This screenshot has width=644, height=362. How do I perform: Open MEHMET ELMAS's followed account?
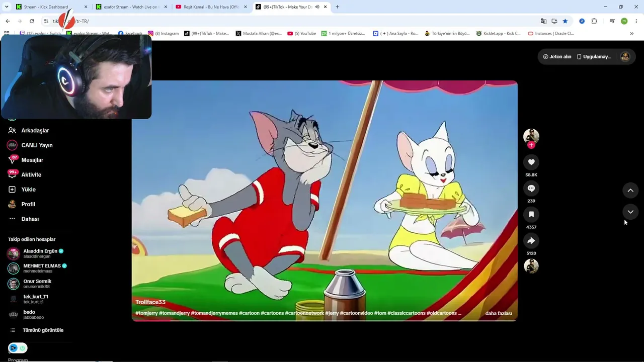click(38, 268)
